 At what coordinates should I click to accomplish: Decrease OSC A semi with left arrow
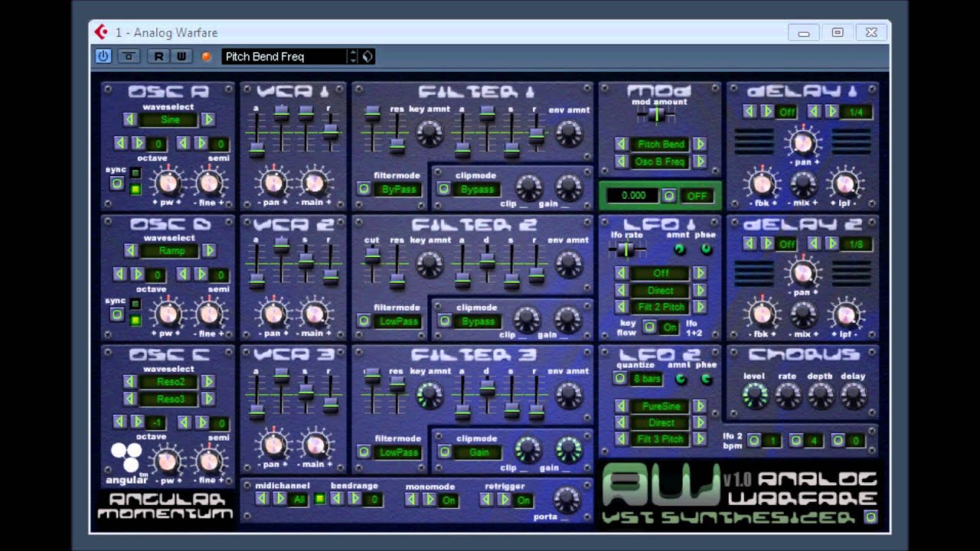[x=183, y=143]
